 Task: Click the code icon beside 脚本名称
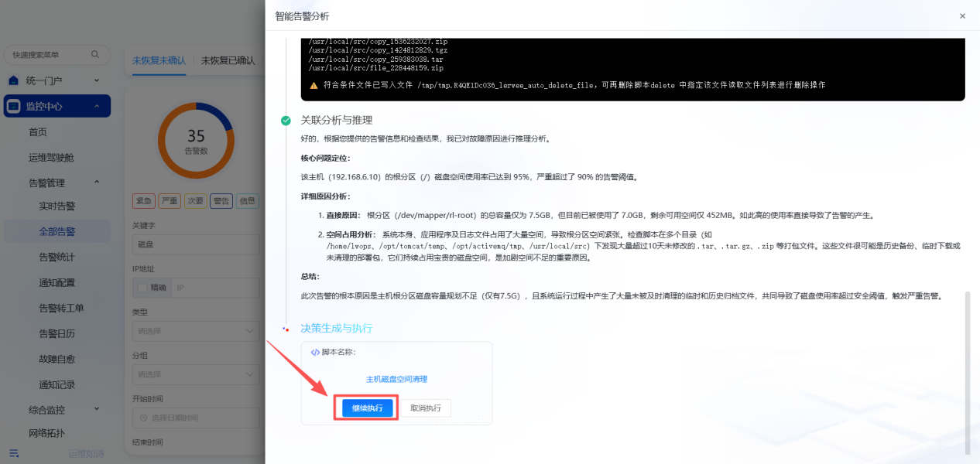(x=315, y=352)
